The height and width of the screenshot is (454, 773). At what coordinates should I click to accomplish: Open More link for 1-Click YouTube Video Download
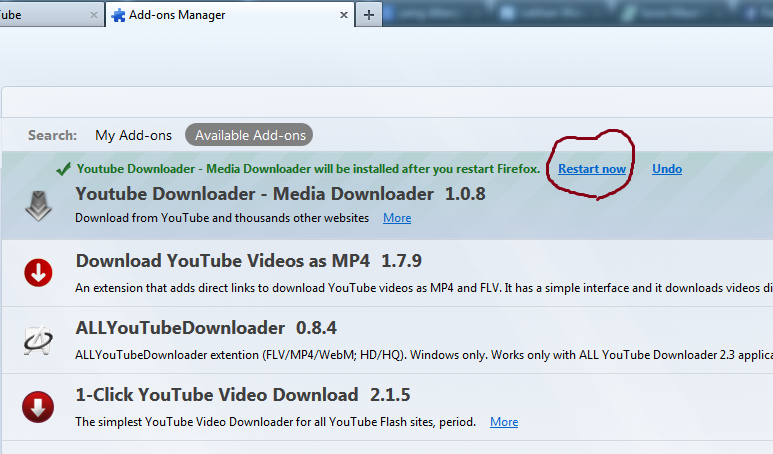click(504, 422)
